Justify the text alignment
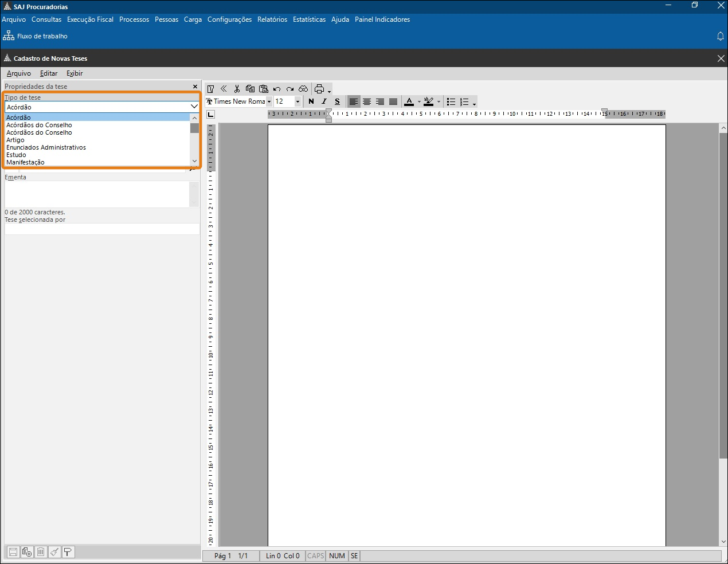Screen dimensions: 728x564 point(393,101)
